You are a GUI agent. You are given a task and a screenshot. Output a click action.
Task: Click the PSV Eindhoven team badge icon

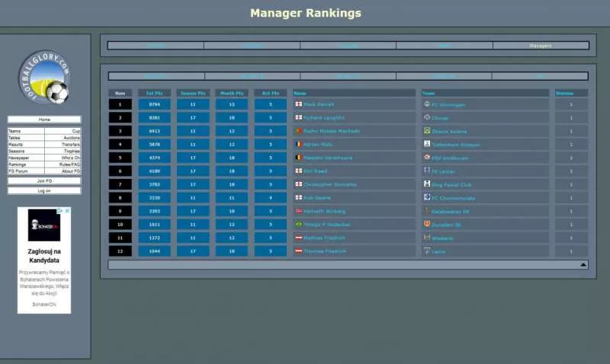426,158
